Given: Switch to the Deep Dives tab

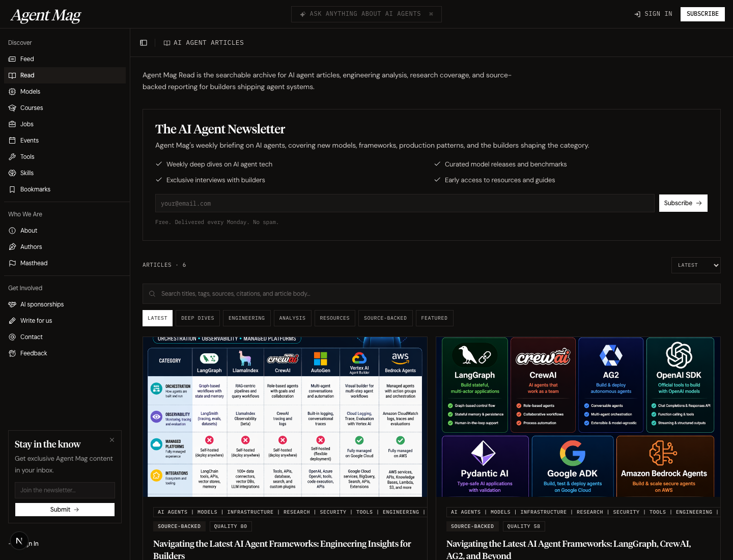Looking at the screenshot, I should point(198,318).
